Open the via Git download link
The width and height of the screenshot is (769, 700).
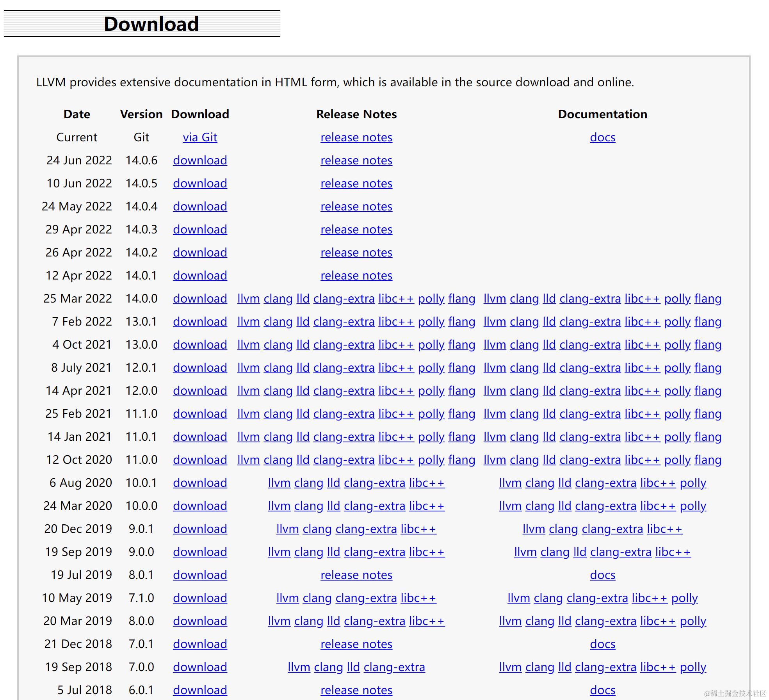point(200,137)
